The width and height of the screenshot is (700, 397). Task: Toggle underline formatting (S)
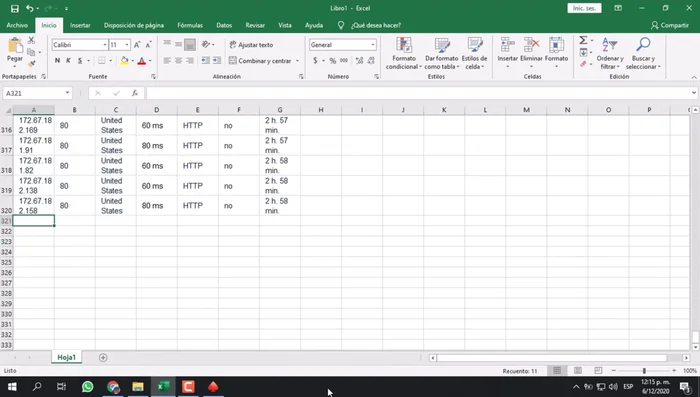pyautogui.click(x=80, y=61)
